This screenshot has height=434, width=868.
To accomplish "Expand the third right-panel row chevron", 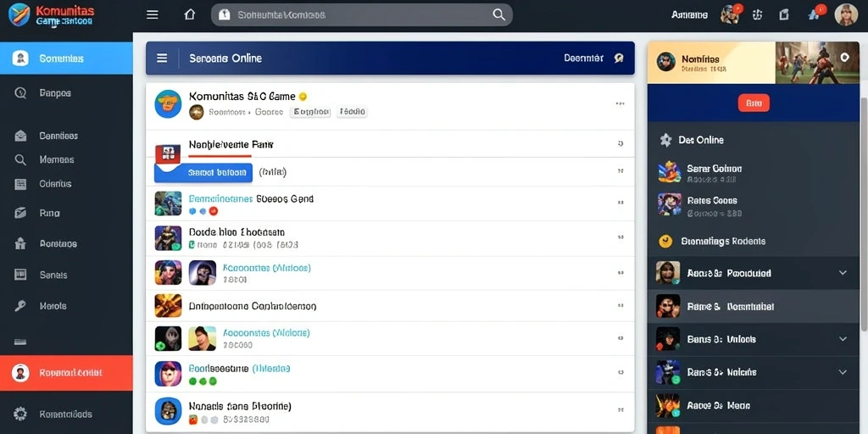I will (x=843, y=339).
